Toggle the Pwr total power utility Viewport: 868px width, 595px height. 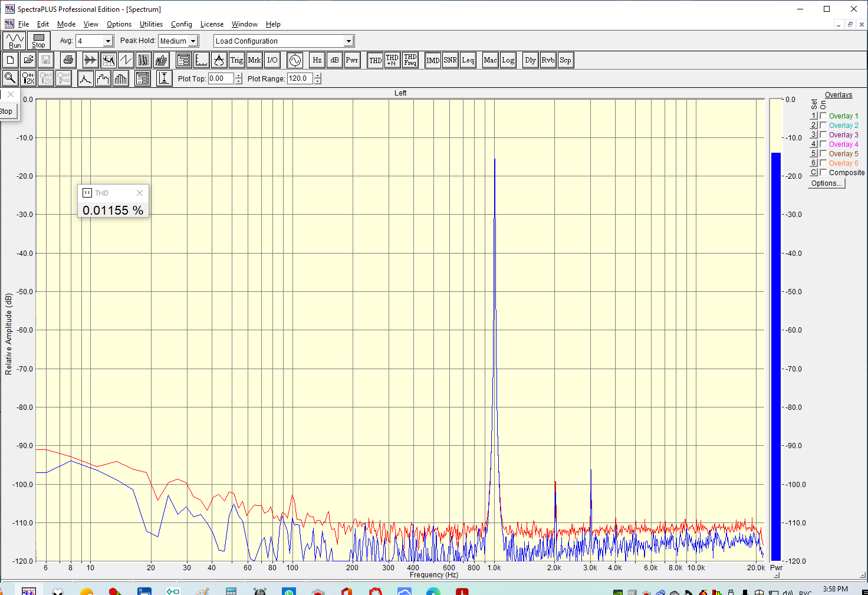tap(352, 60)
